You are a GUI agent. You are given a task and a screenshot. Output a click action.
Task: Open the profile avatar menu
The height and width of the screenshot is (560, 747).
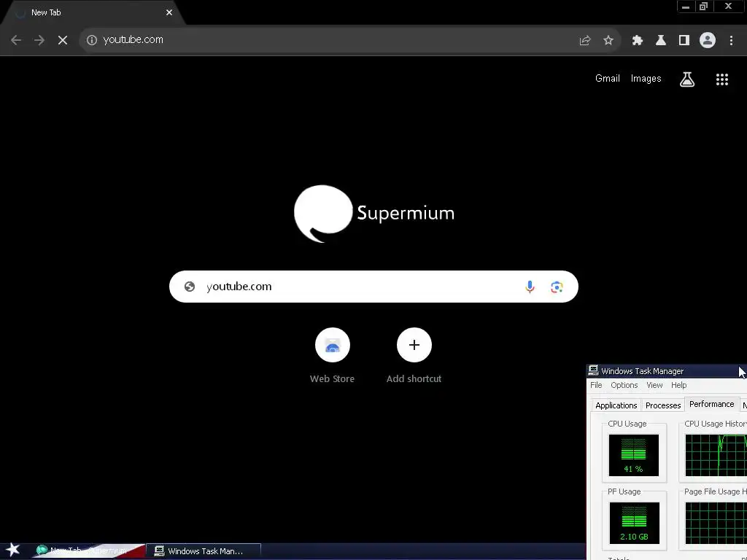[x=708, y=41]
